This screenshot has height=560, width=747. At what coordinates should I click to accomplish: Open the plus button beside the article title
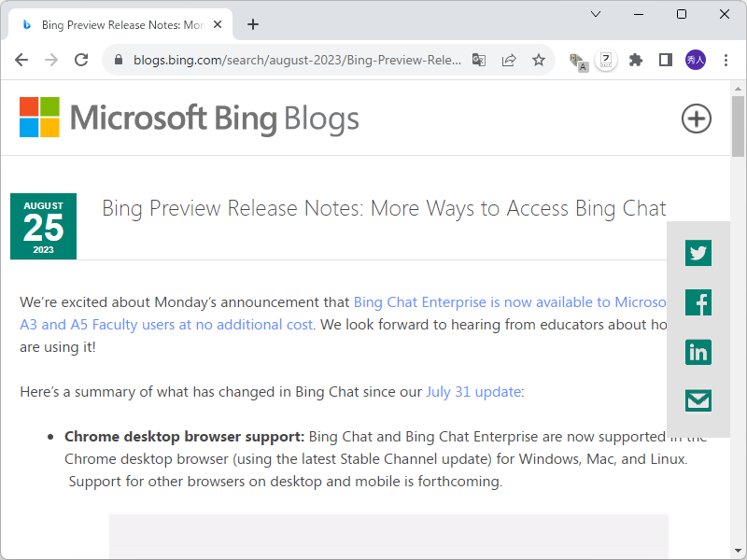click(x=696, y=119)
